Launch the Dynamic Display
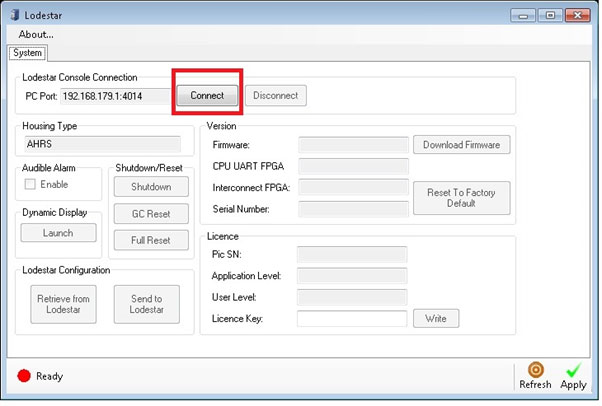Screen dimensions: 602x406 tap(58, 233)
